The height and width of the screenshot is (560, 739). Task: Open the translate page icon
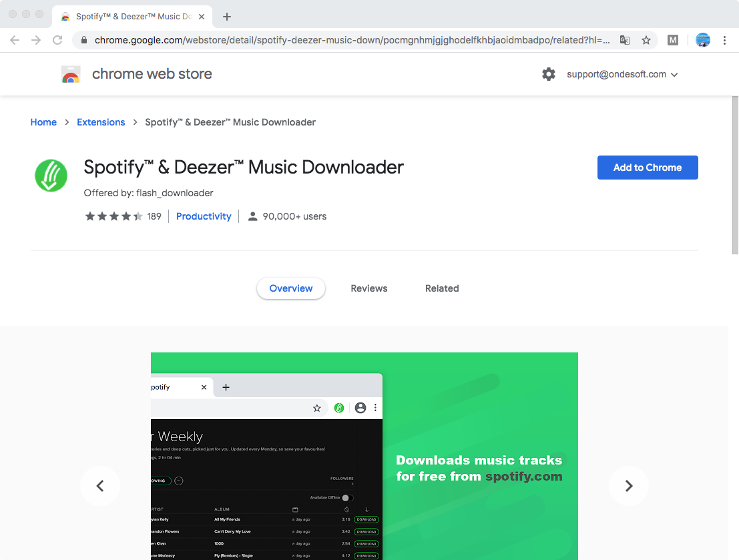[624, 40]
